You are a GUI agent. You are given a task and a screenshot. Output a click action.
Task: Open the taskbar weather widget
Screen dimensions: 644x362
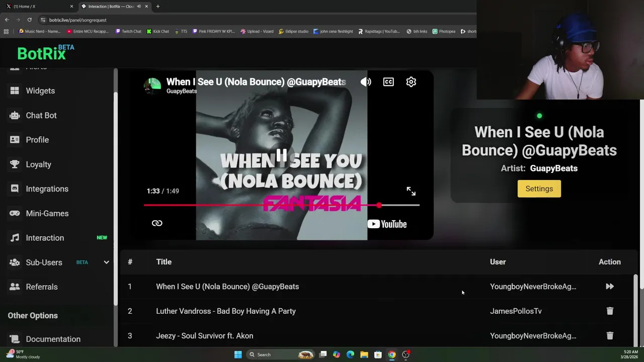pyautogui.click(x=23, y=354)
